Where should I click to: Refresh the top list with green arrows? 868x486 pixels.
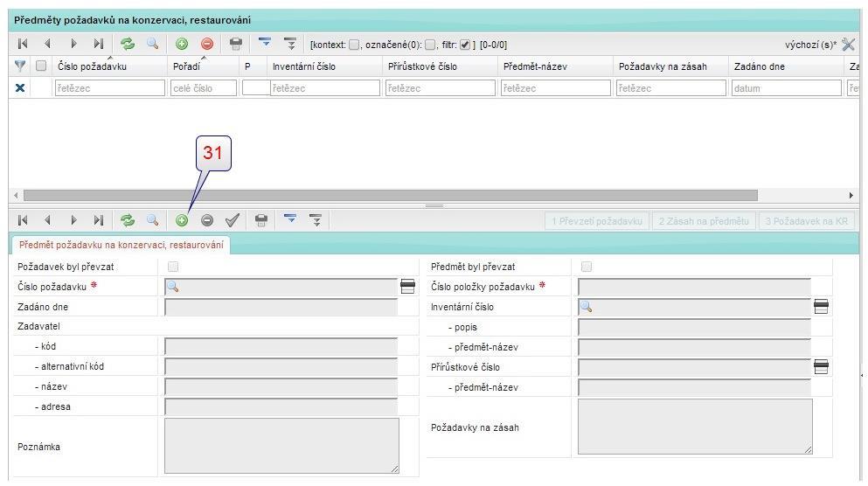pos(128,44)
